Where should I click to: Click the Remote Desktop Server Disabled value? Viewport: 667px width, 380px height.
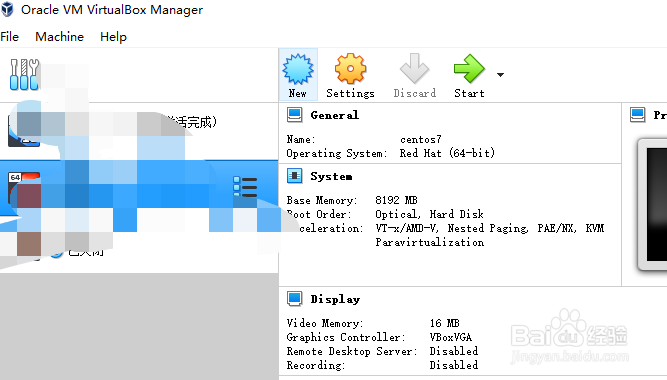(x=453, y=351)
